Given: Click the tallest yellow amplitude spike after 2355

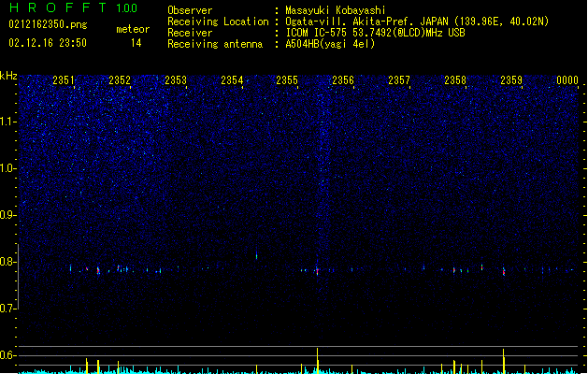Looking at the screenshot, I should (317, 361).
